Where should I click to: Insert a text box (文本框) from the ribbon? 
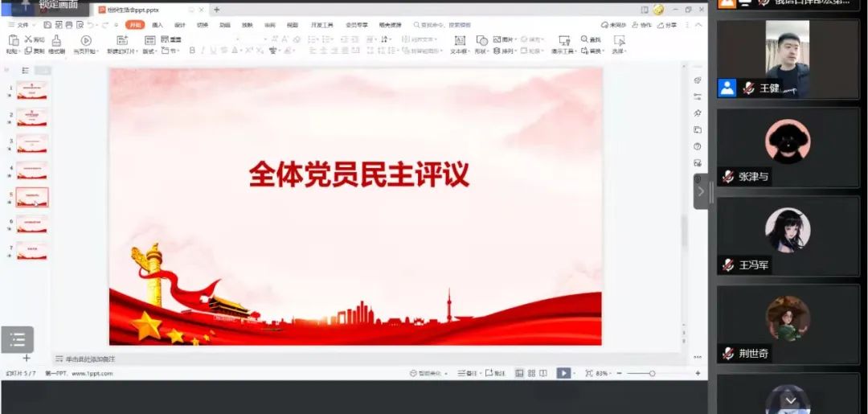pos(459,41)
